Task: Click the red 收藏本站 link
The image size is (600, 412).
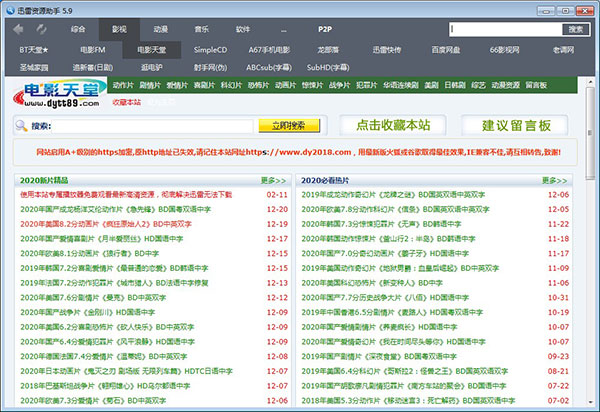Action: pyautogui.click(x=127, y=102)
